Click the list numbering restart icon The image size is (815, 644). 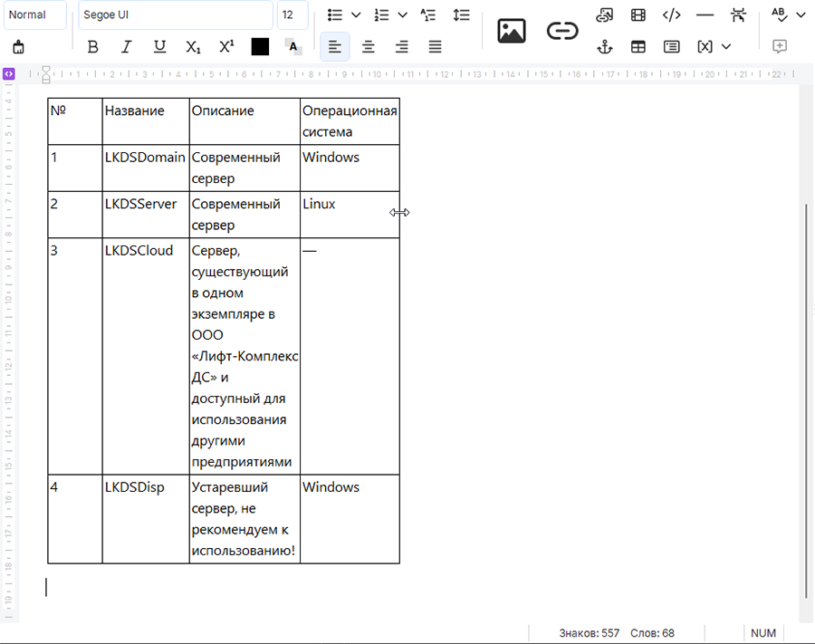(x=427, y=15)
